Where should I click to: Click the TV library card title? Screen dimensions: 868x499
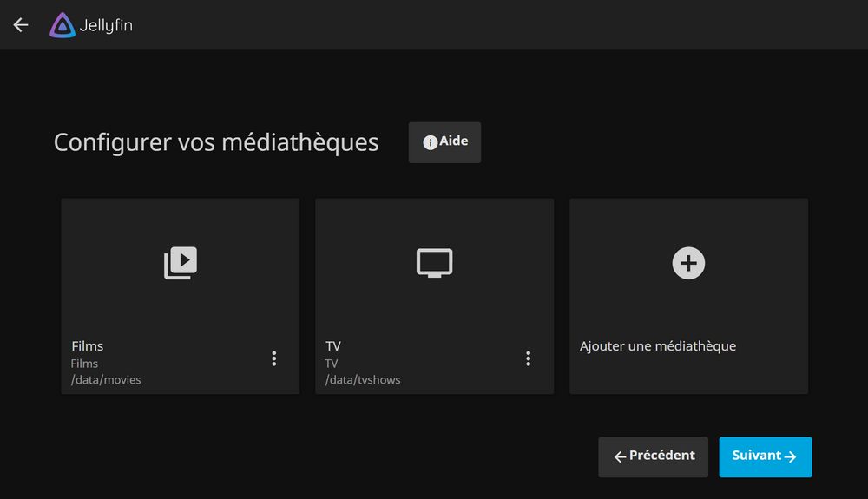(x=333, y=346)
